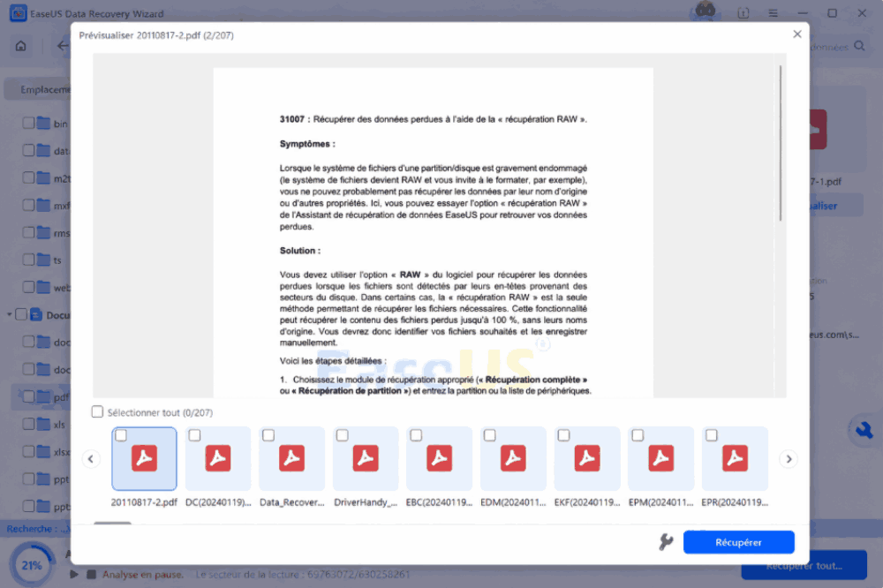
Task: Tick the Data_Recover thumbnail checkbox
Action: click(x=268, y=435)
